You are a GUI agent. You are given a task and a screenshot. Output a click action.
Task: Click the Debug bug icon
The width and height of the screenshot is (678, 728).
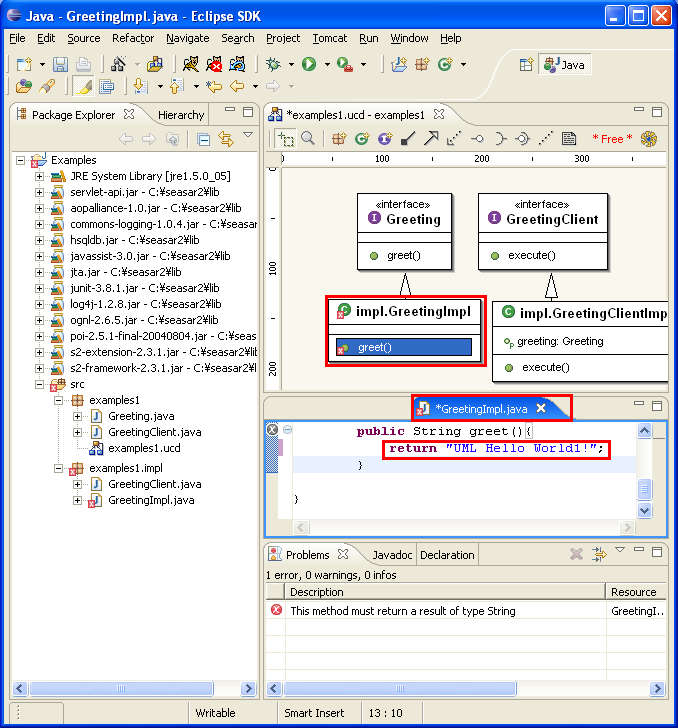(273, 64)
